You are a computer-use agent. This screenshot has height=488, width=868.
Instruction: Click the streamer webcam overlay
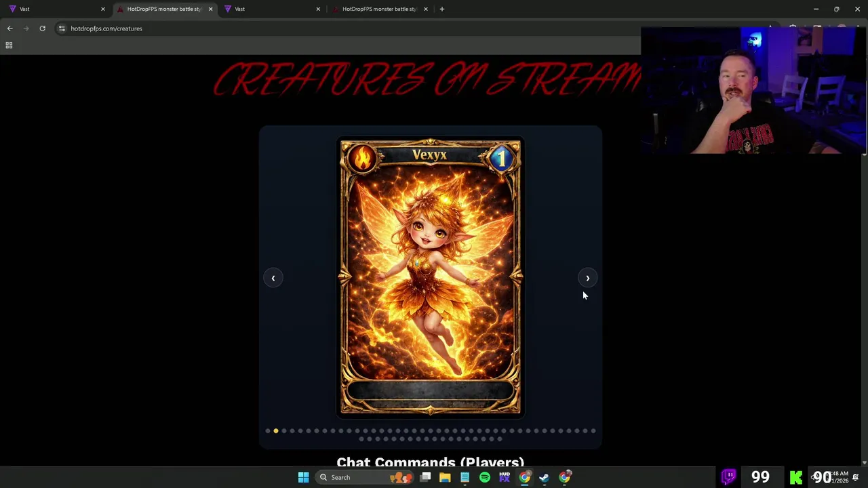753,91
